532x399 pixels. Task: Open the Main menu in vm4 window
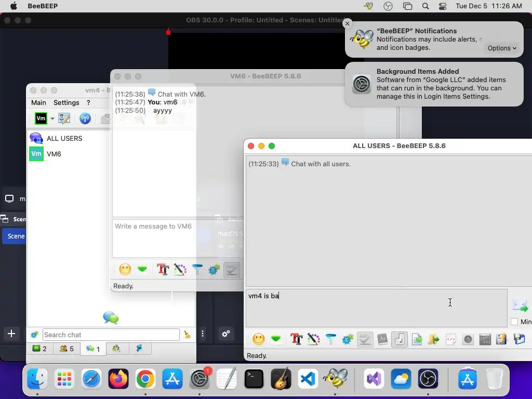click(38, 102)
